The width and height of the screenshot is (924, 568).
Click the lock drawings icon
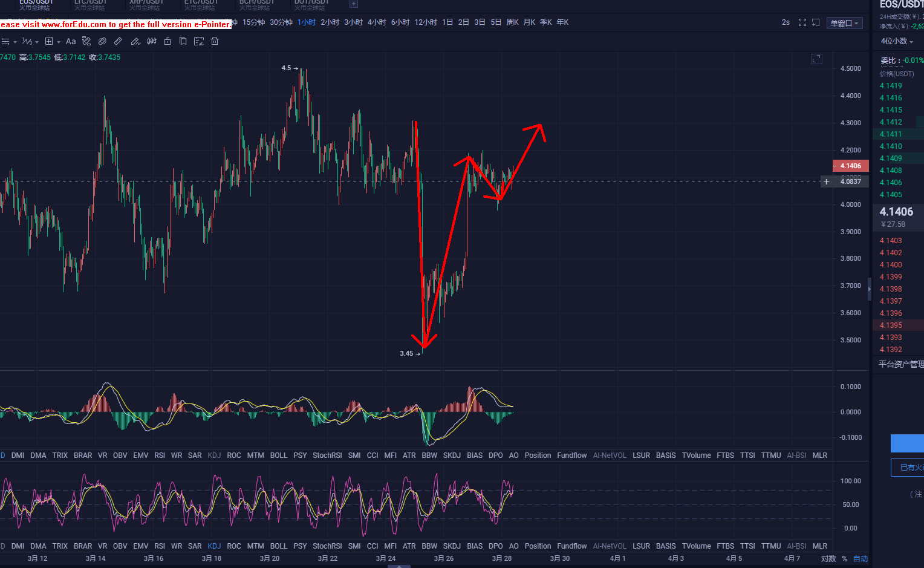168,42
